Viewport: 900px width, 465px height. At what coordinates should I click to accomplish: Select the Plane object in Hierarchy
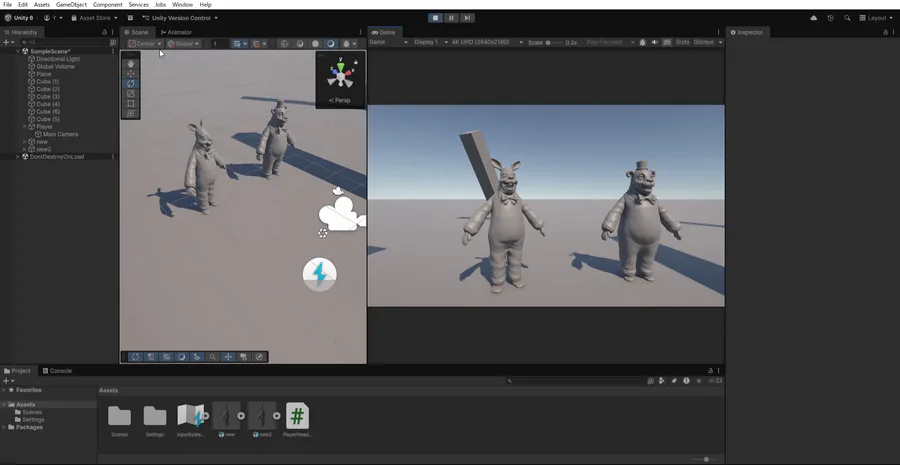coord(44,73)
